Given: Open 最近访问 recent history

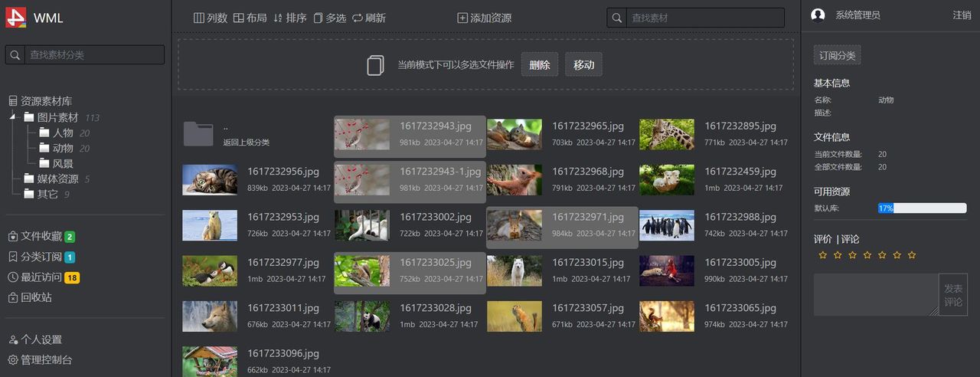Looking at the screenshot, I should 44,277.
